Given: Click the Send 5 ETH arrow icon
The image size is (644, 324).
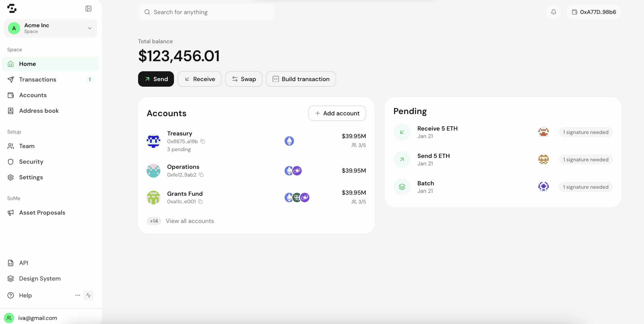Looking at the screenshot, I should coord(402,160).
